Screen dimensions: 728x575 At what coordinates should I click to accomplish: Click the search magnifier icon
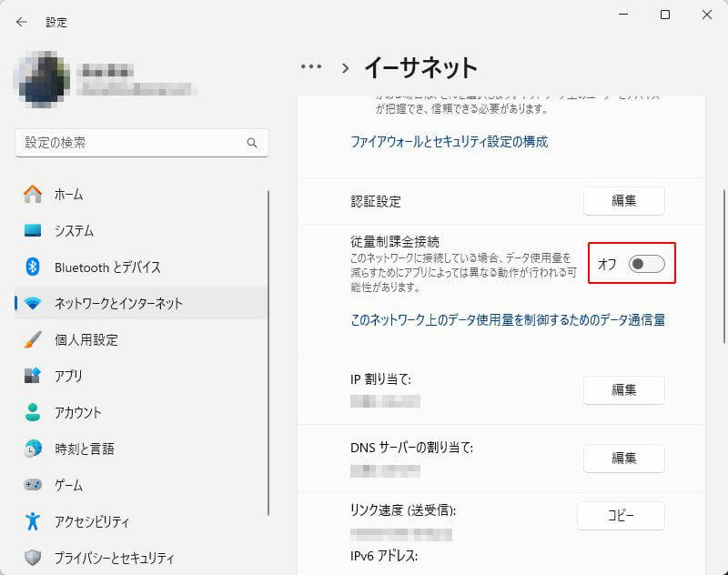coord(252,143)
